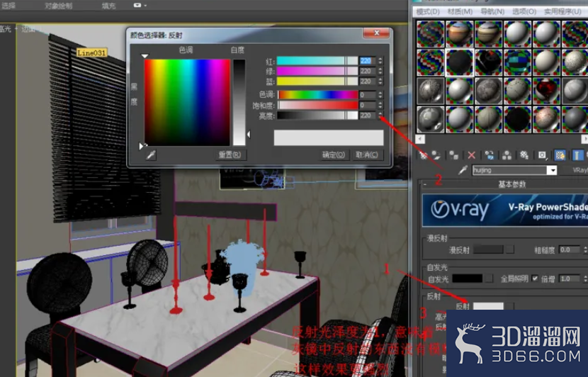Click the eyedropper in the color selector dialog
The width and height of the screenshot is (588, 377).
[x=151, y=154]
